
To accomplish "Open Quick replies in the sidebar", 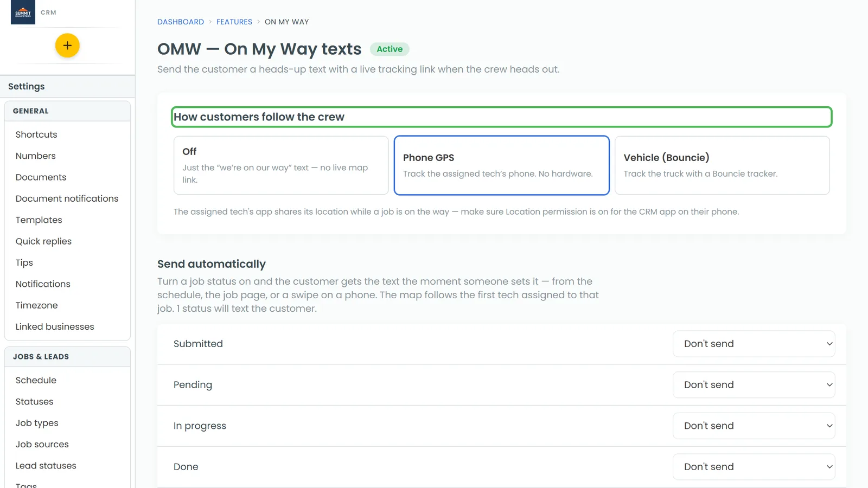I will [44, 241].
